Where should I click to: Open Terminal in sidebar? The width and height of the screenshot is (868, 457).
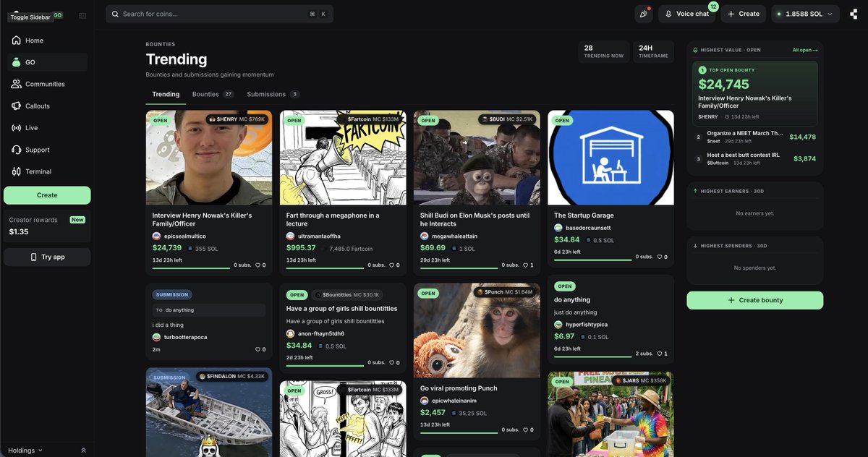click(46, 171)
